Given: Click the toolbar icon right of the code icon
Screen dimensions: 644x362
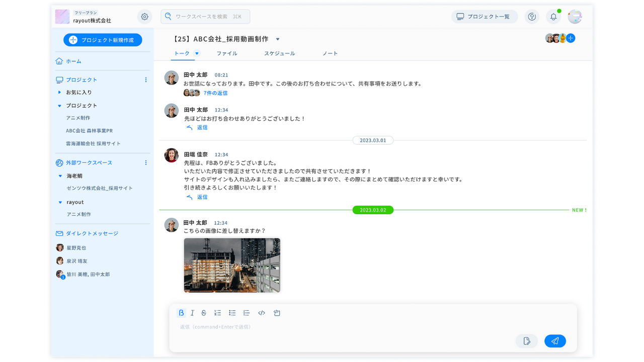Looking at the screenshot, I should tap(277, 313).
